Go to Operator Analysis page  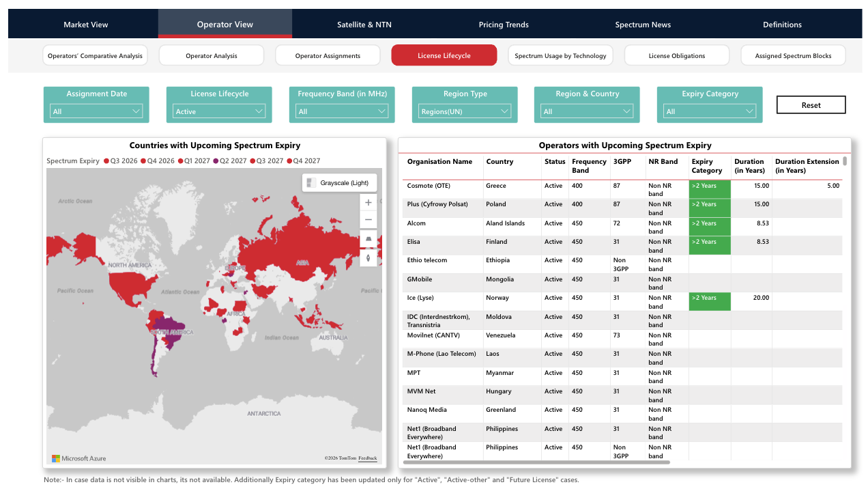tap(212, 55)
